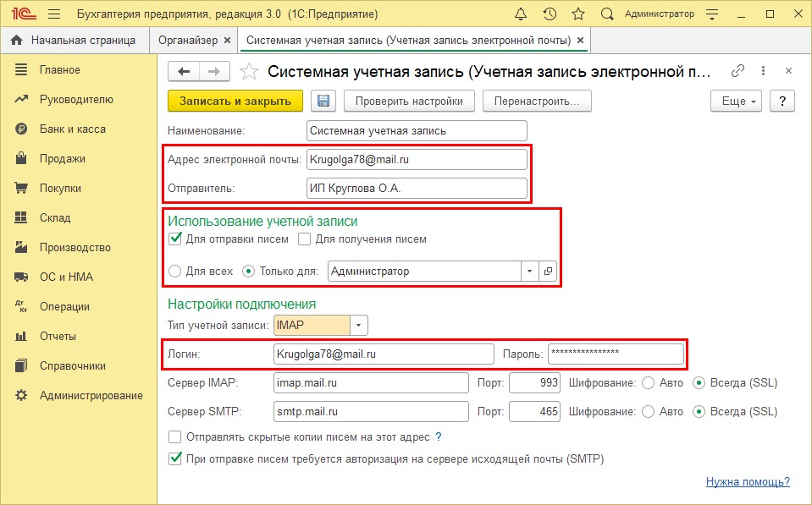Open favorites star in title bar
812x505 pixels.
point(578,14)
